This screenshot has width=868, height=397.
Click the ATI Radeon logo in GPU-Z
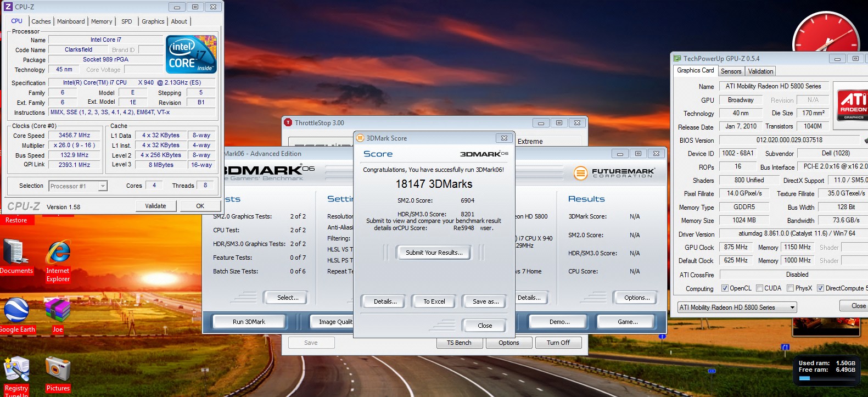click(x=853, y=105)
